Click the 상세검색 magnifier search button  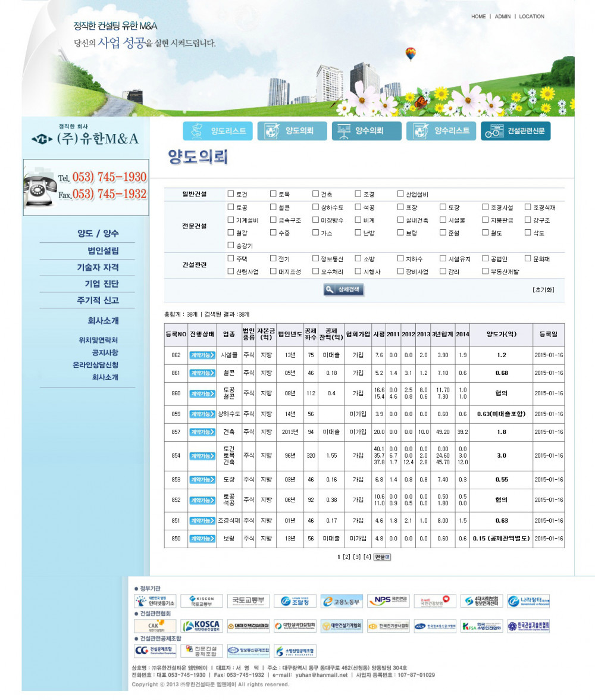[x=344, y=290]
